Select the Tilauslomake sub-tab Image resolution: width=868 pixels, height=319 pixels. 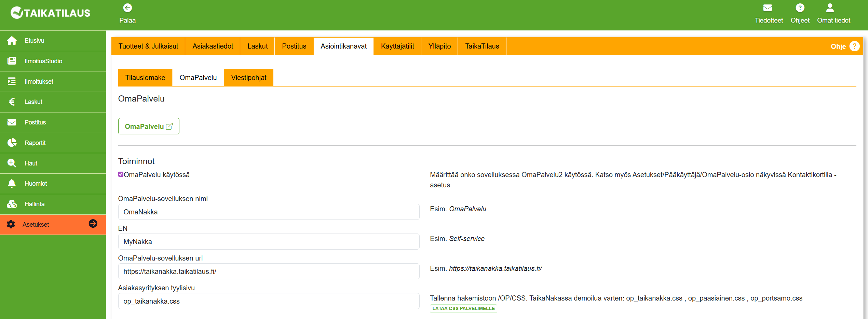pos(145,78)
